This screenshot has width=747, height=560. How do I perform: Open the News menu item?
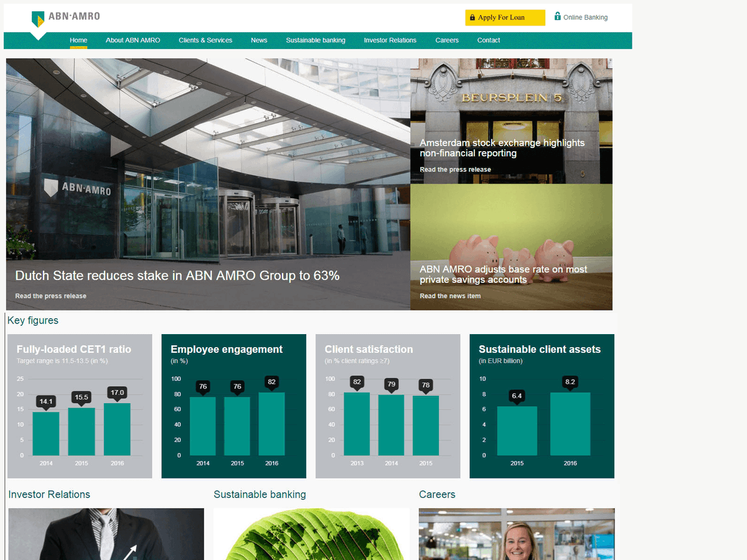pyautogui.click(x=259, y=40)
